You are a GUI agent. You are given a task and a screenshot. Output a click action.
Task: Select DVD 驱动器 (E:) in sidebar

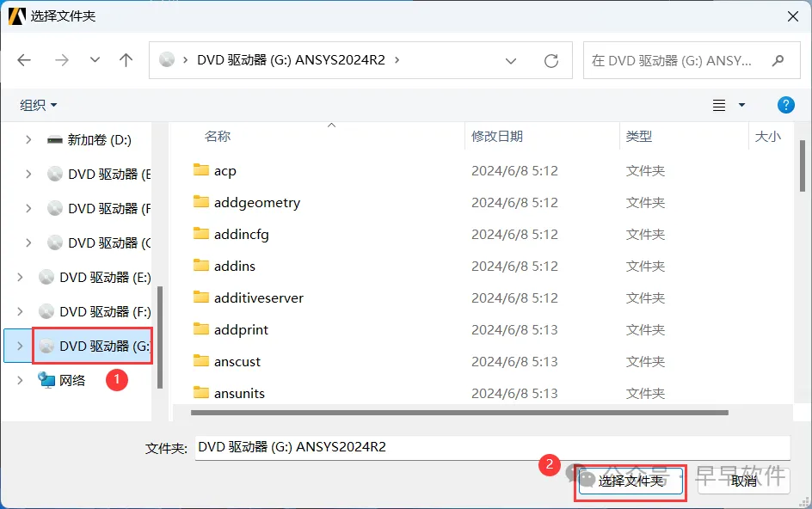[x=95, y=278]
